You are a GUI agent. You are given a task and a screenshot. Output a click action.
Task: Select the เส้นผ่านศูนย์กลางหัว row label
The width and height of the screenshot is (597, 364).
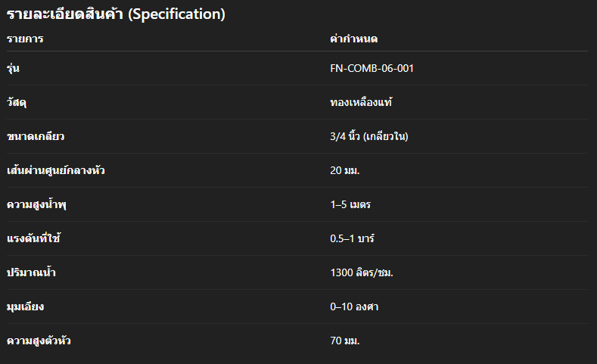(x=55, y=170)
